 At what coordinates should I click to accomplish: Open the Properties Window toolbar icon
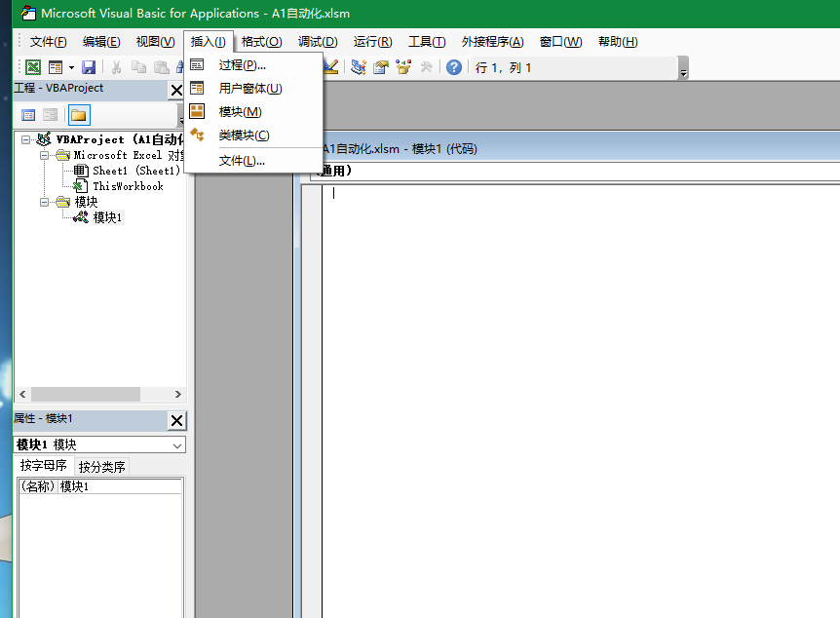pos(381,67)
